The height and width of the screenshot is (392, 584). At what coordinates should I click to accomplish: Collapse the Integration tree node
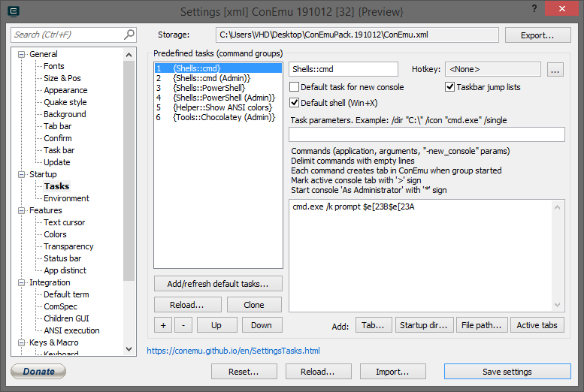pos(21,283)
